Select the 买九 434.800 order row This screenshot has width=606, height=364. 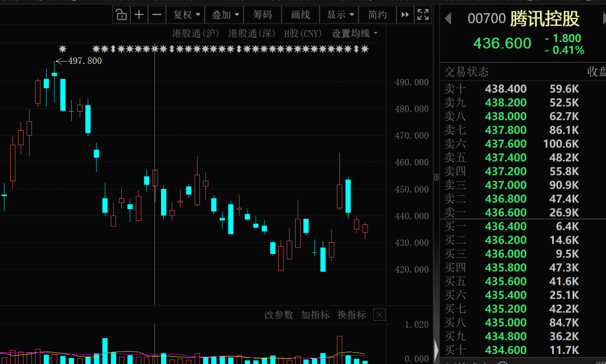pos(522,336)
